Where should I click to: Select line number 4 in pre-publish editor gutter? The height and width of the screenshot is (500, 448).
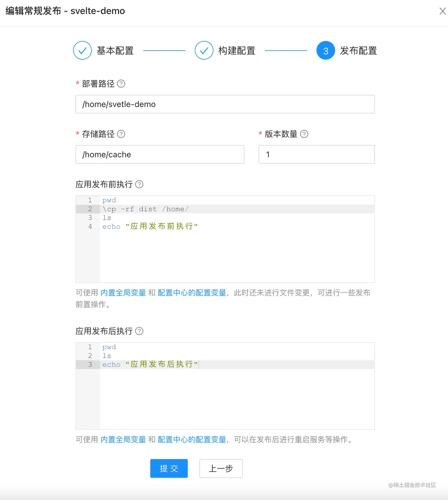[90, 227]
